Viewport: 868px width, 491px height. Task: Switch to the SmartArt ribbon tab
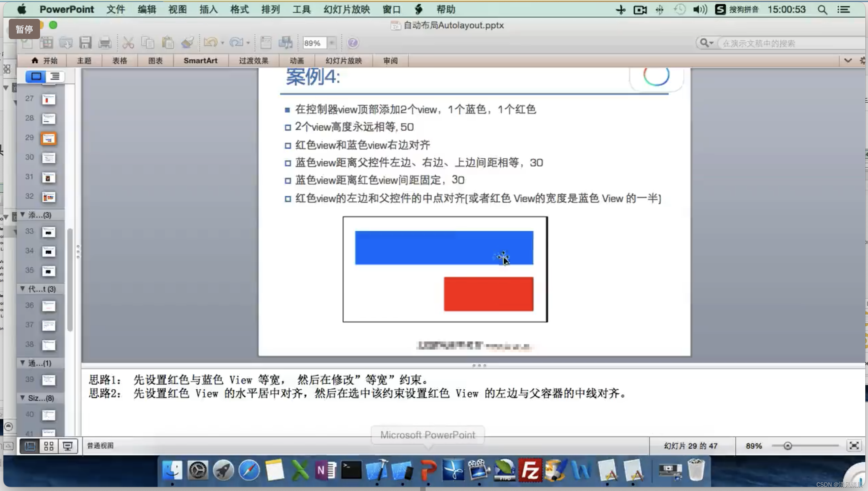(x=201, y=61)
